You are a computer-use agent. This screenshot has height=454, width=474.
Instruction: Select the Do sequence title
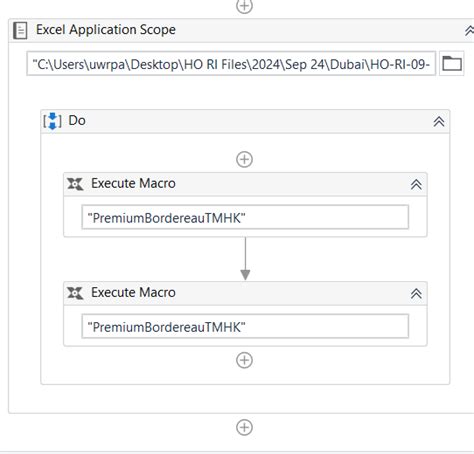click(77, 121)
